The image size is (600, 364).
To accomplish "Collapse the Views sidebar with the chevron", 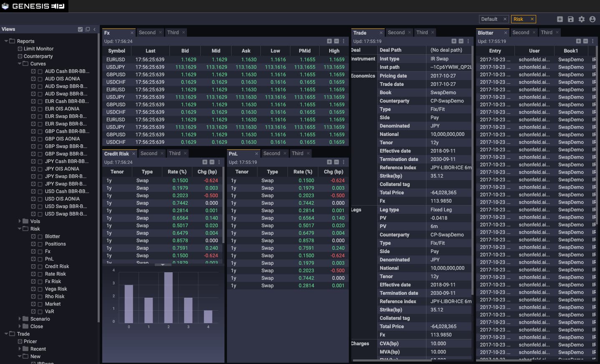I will [x=95, y=29].
